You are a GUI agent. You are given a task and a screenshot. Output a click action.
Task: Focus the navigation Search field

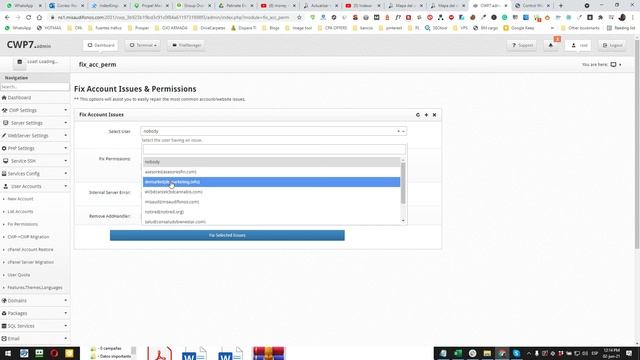pos(35,87)
